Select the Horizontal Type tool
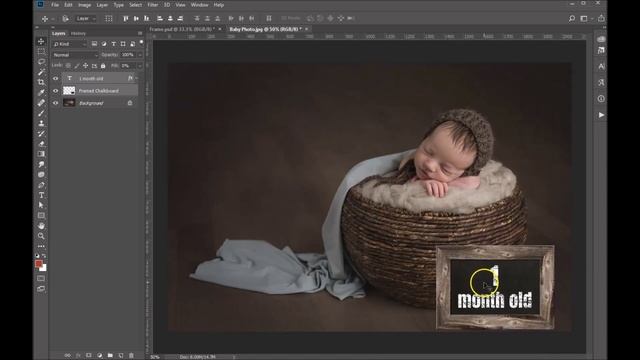 (x=41, y=195)
